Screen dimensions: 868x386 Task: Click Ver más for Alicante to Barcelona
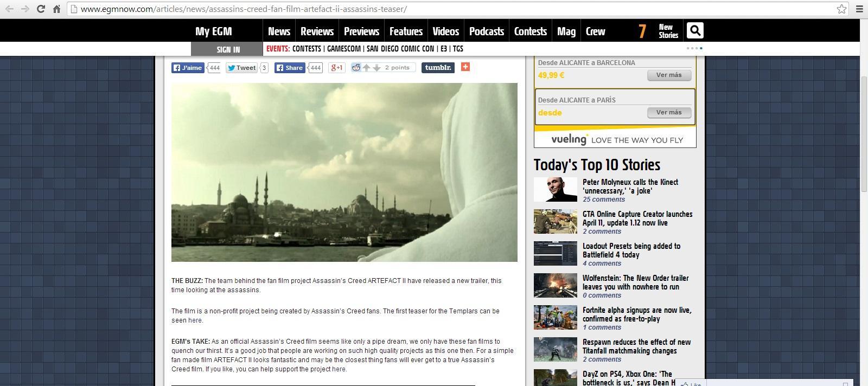pyautogui.click(x=668, y=75)
